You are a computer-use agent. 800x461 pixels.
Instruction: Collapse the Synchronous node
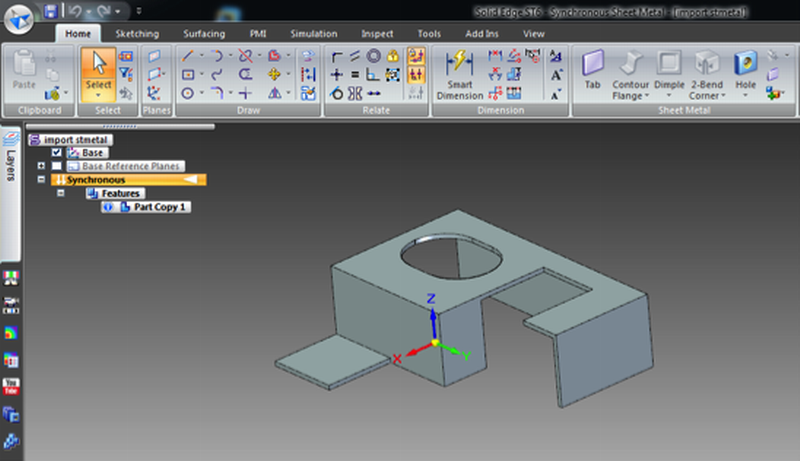click(41, 180)
